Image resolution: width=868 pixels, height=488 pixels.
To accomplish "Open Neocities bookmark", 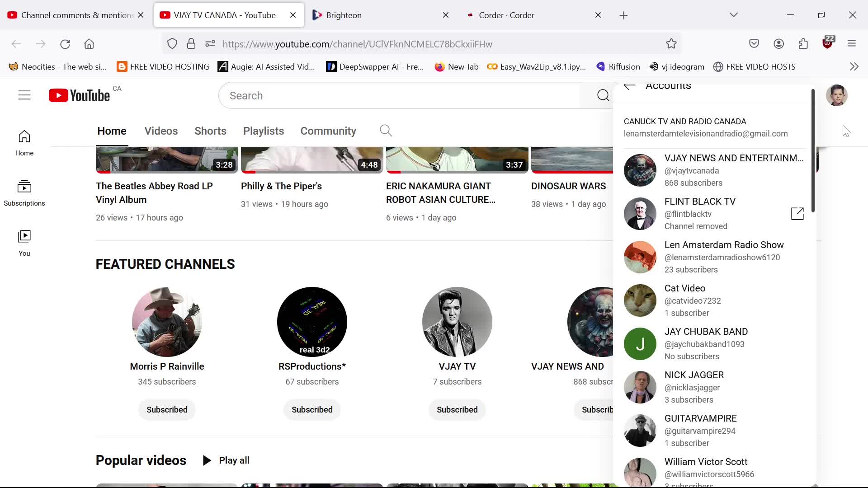I will coord(58,67).
